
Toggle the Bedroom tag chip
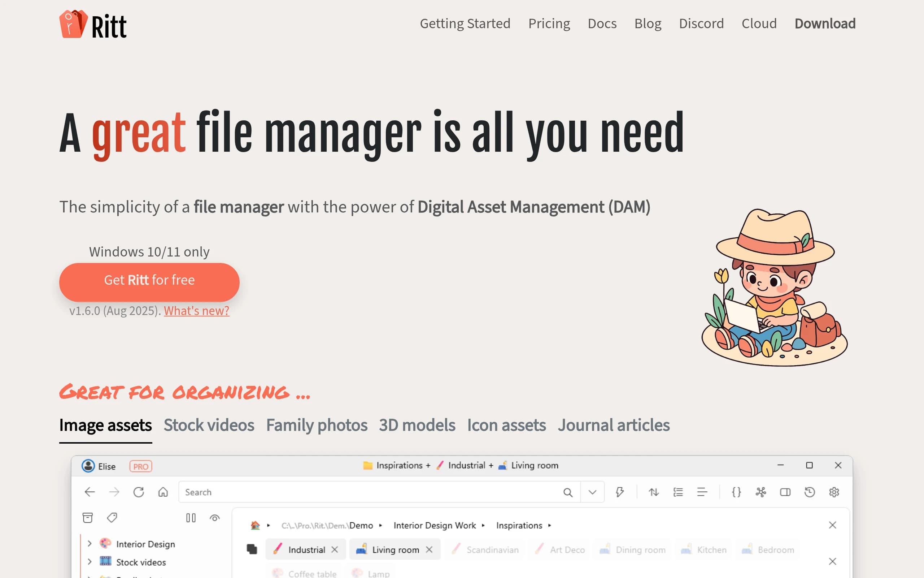pos(768,549)
